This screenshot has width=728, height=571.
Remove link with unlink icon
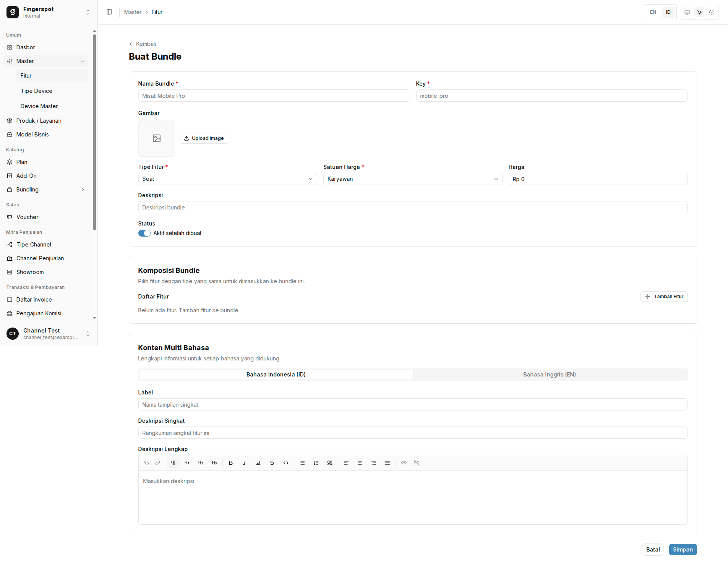click(417, 463)
